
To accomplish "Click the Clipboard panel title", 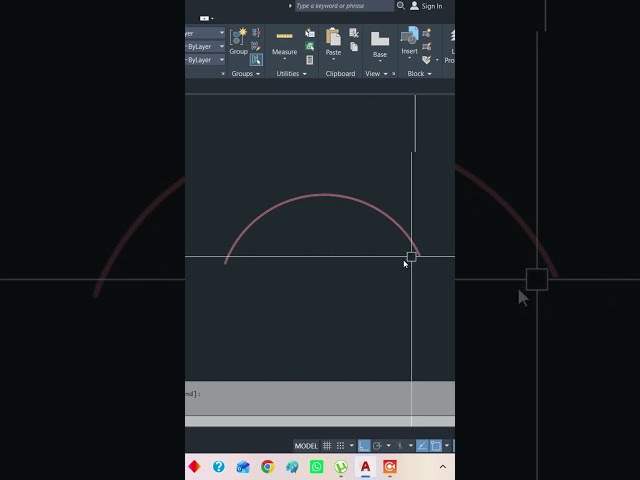I will (x=340, y=73).
